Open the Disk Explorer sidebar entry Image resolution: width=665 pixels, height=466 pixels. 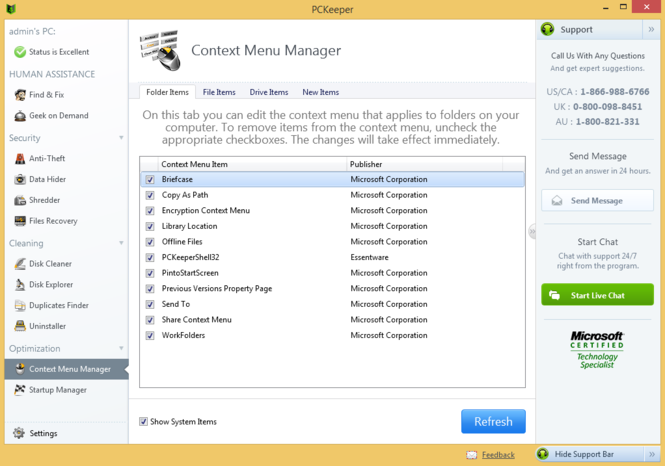[66, 285]
